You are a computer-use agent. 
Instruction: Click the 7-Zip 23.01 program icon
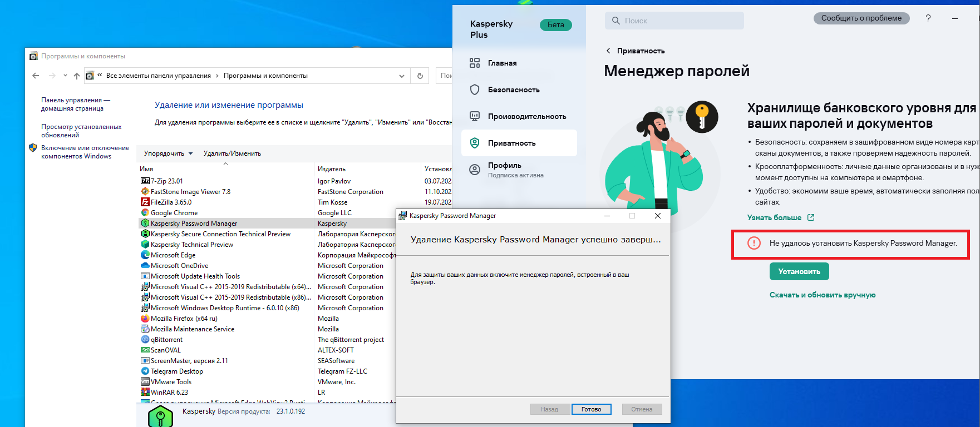click(x=145, y=181)
